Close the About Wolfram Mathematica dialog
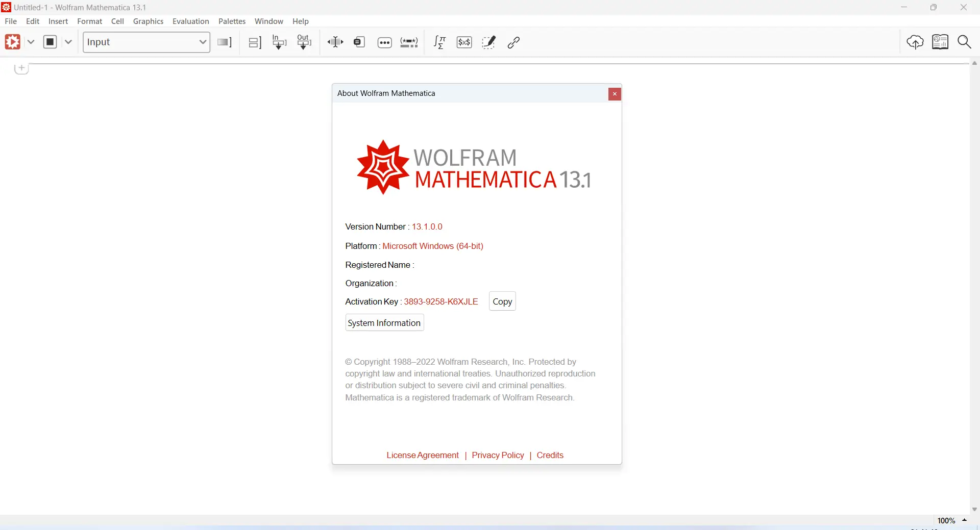980x530 pixels. pos(615,94)
